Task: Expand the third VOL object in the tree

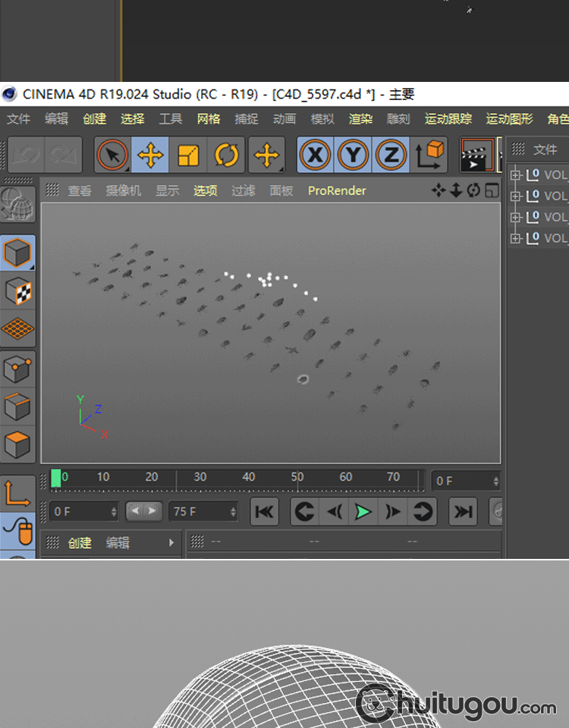Action: point(516,217)
